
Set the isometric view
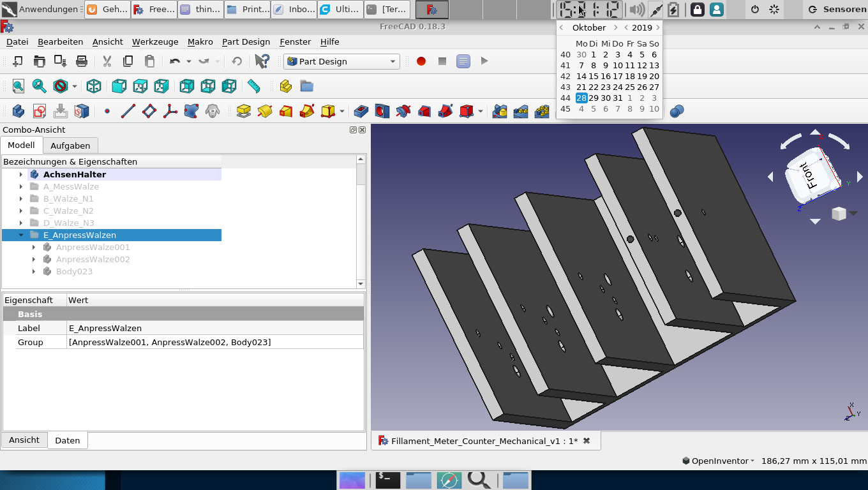coord(94,86)
